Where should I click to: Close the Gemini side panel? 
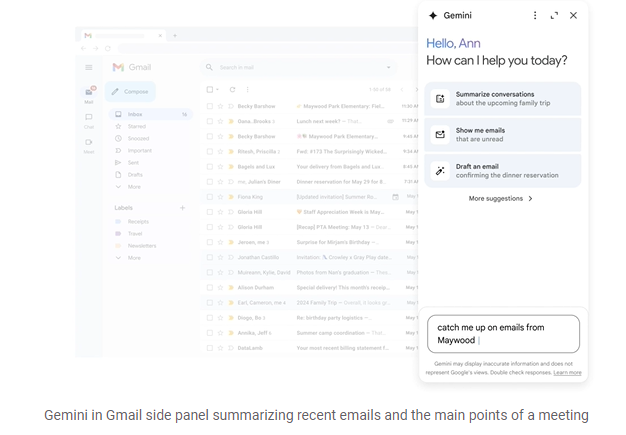point(573,16)
